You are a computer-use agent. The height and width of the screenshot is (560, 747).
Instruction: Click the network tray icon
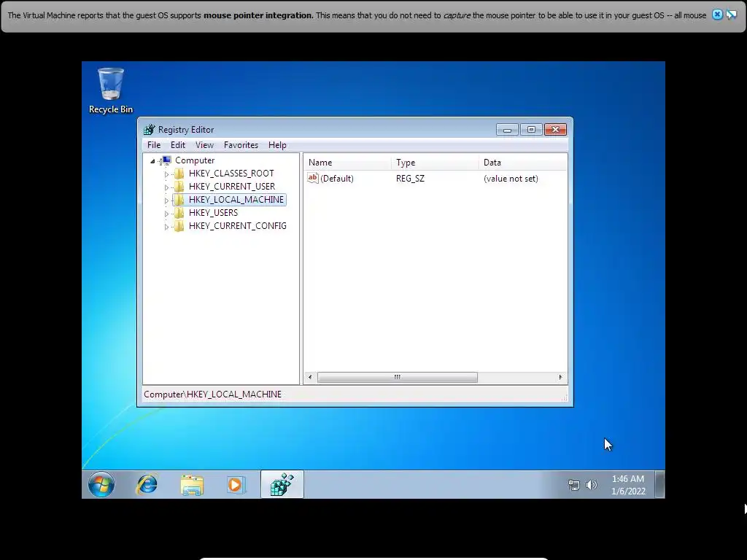pos(574,485)
